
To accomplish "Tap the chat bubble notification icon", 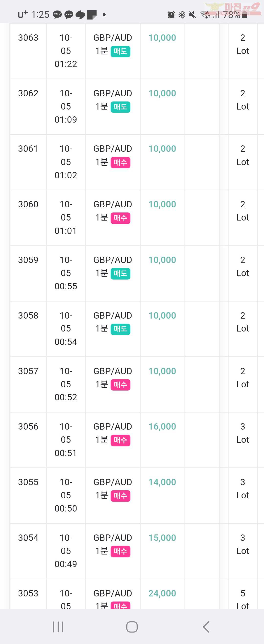I will (x=69, y=15).
